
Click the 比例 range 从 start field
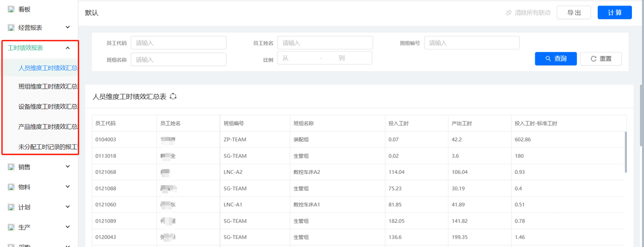298,58
